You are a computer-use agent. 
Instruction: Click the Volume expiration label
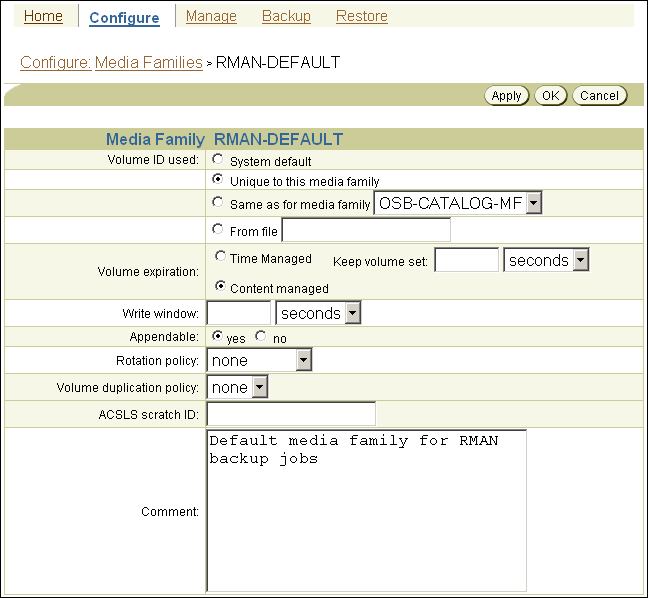pos(148,272)
